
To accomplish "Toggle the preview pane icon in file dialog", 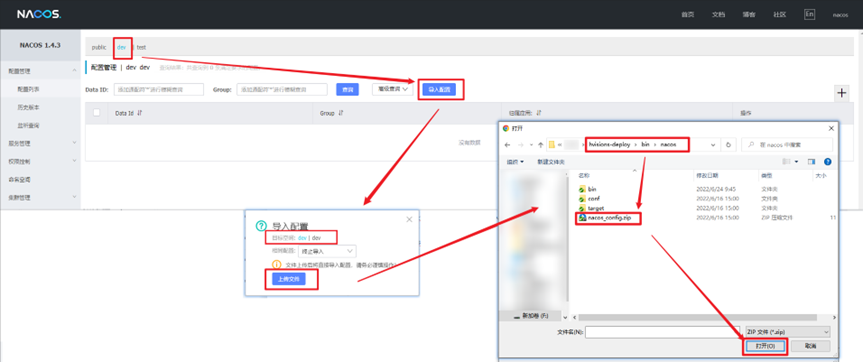I will 811,162.
